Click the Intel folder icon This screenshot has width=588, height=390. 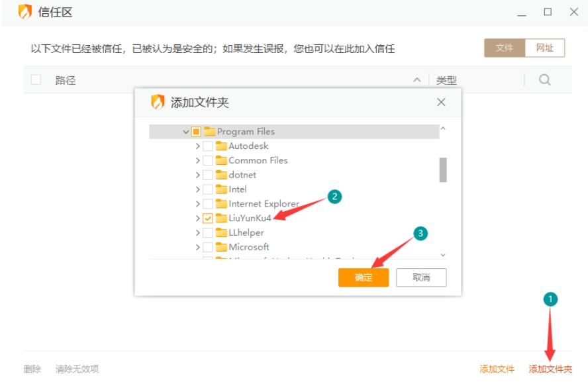click(221, 189)
